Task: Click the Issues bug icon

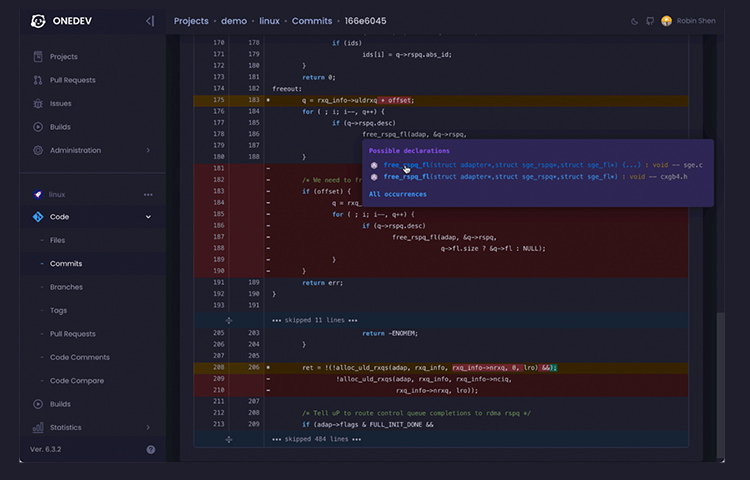Action: 38,103
